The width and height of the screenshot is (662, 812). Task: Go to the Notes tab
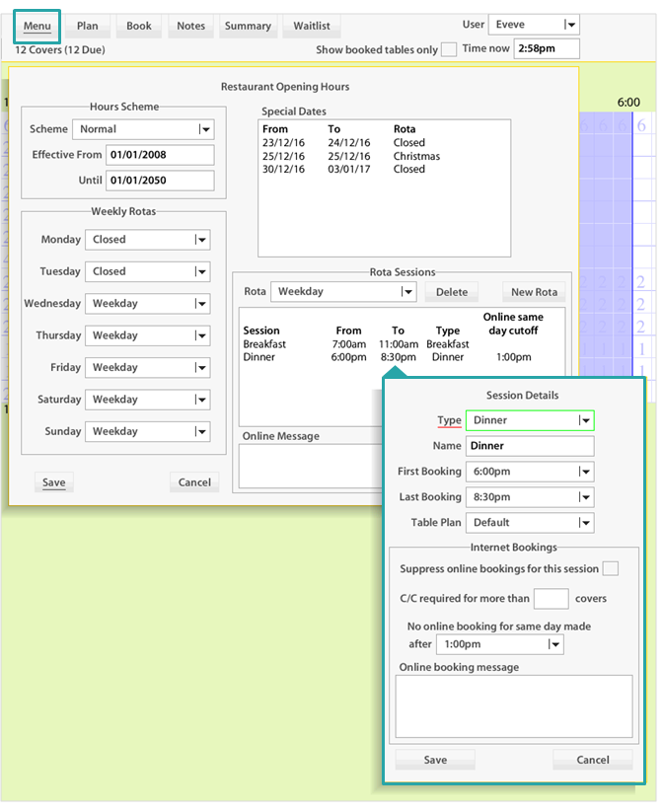(190, 26)
